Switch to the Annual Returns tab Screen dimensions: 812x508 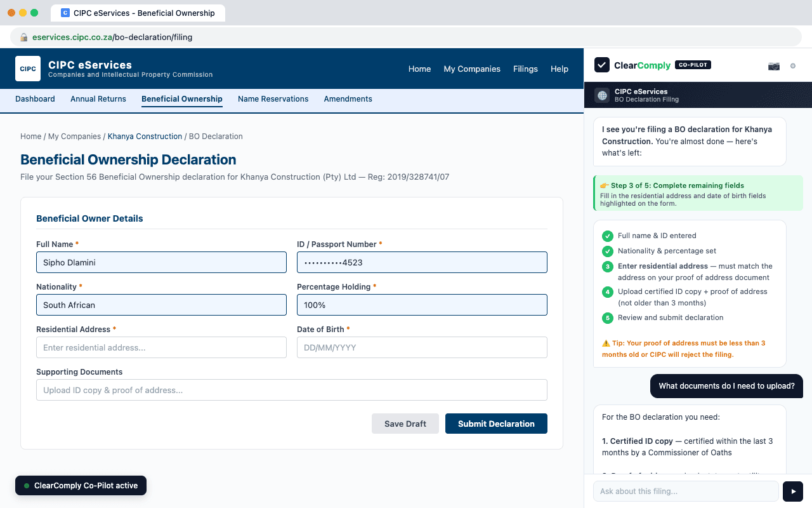click(98, 99)
